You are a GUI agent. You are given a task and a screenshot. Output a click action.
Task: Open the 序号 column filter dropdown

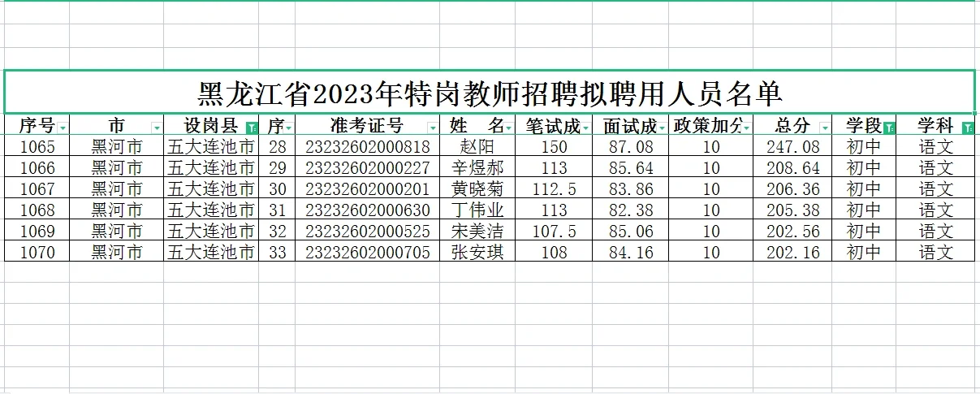click(63, 128)
